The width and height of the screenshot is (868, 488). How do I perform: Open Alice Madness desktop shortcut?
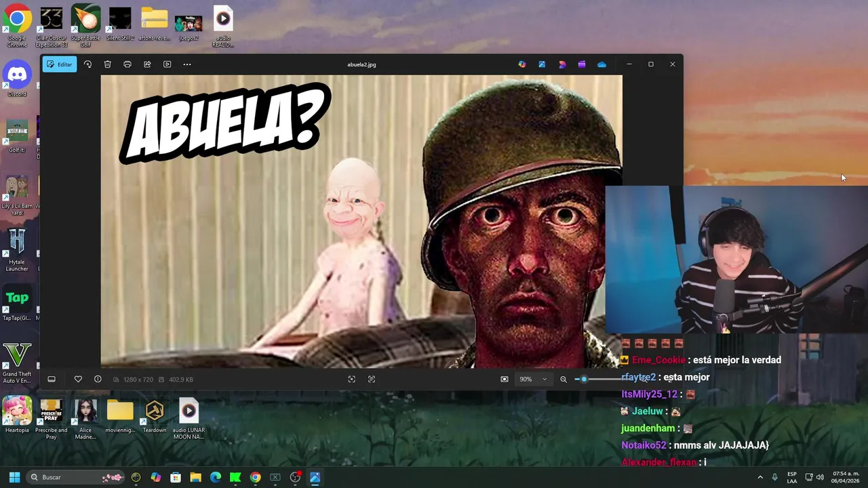click(x=85, y=419)
